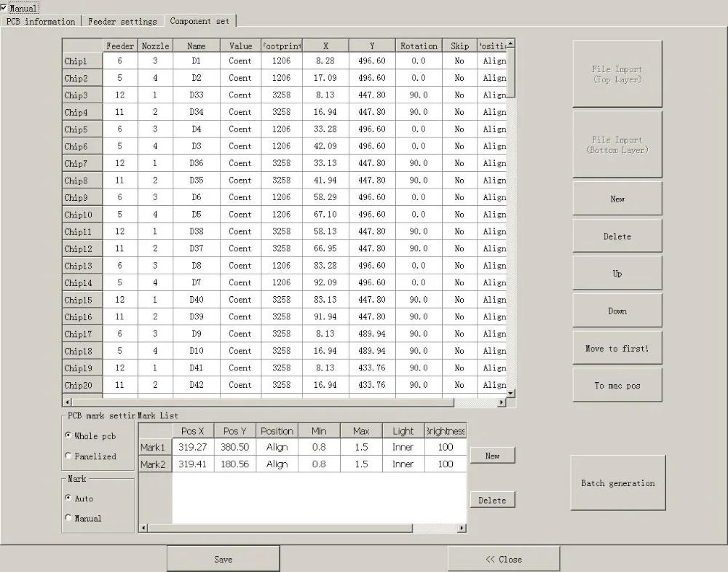Click the Move to first! button
The image size is (728, 572).
(x=617, y=348)
